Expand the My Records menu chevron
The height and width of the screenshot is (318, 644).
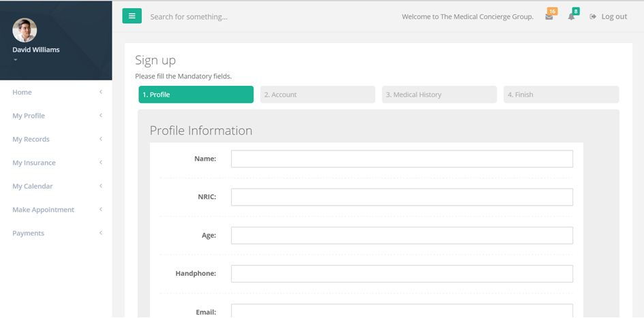click(101, 139)
